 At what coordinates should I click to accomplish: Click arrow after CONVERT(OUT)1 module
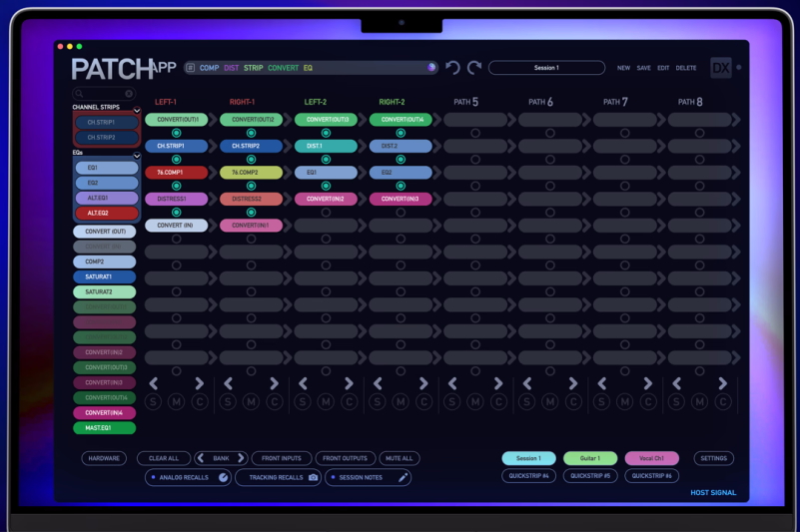(213, 120)
